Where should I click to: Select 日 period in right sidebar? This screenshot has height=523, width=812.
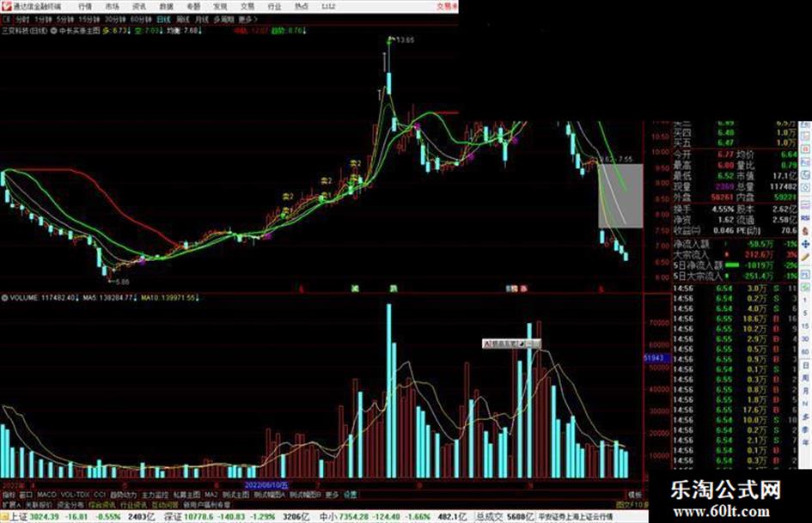[x=805, y=366]
